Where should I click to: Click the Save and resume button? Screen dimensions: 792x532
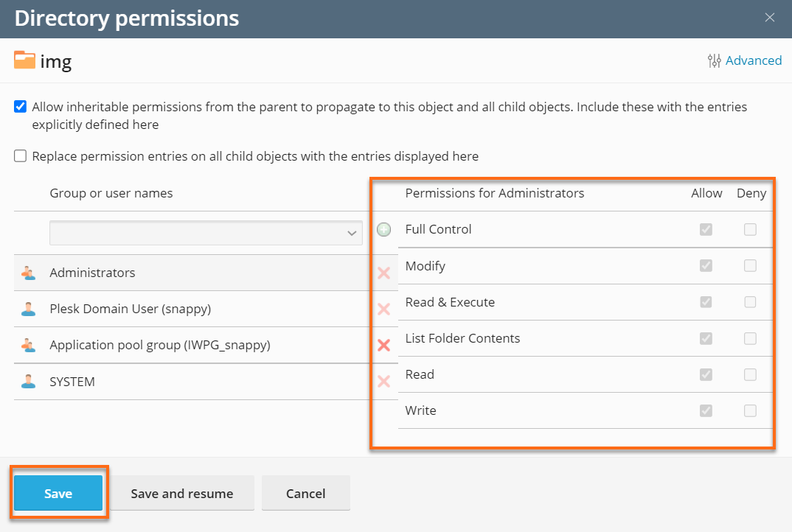[x=183, y=493]
